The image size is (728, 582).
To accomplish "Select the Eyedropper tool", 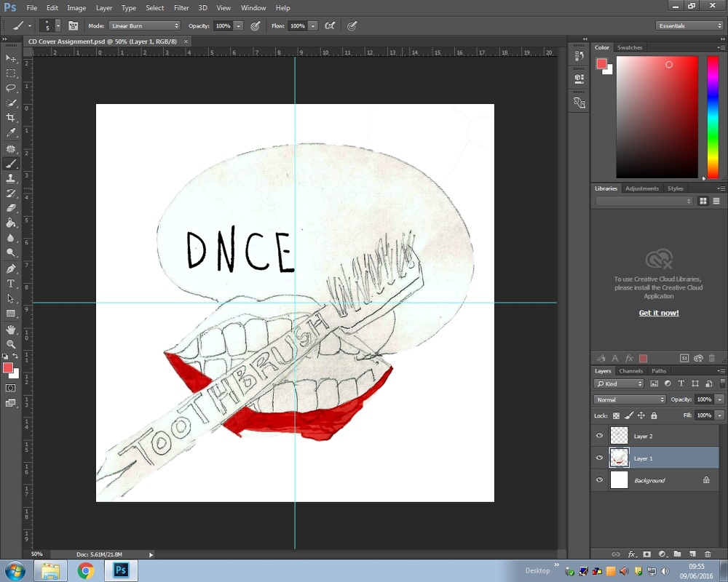I will (11, 132).
